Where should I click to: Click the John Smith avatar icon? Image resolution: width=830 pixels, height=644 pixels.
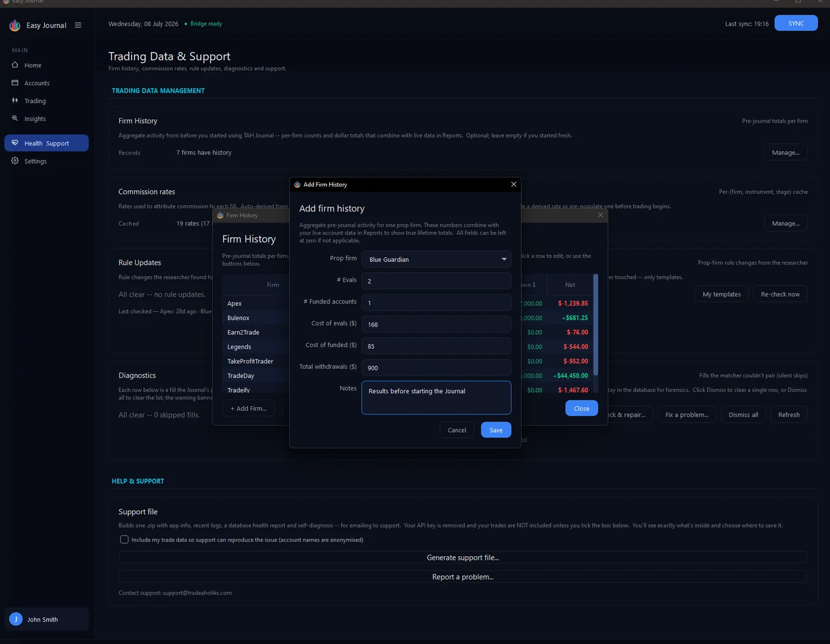coord(16,619)
